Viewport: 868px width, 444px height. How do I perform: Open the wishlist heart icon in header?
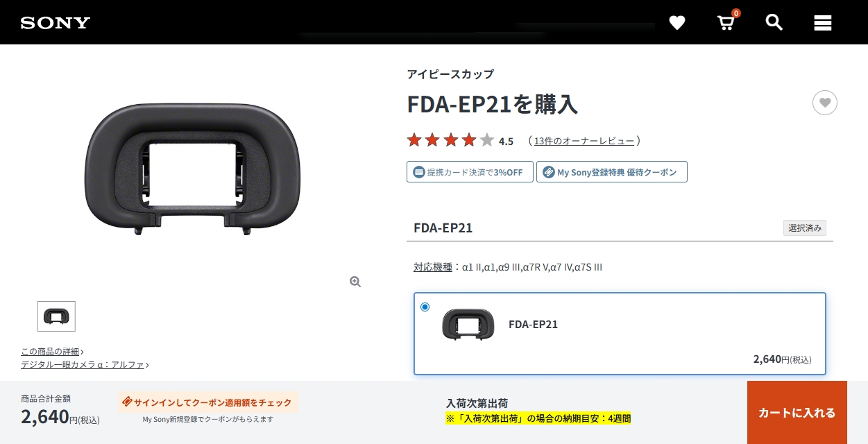coord(677,23)
